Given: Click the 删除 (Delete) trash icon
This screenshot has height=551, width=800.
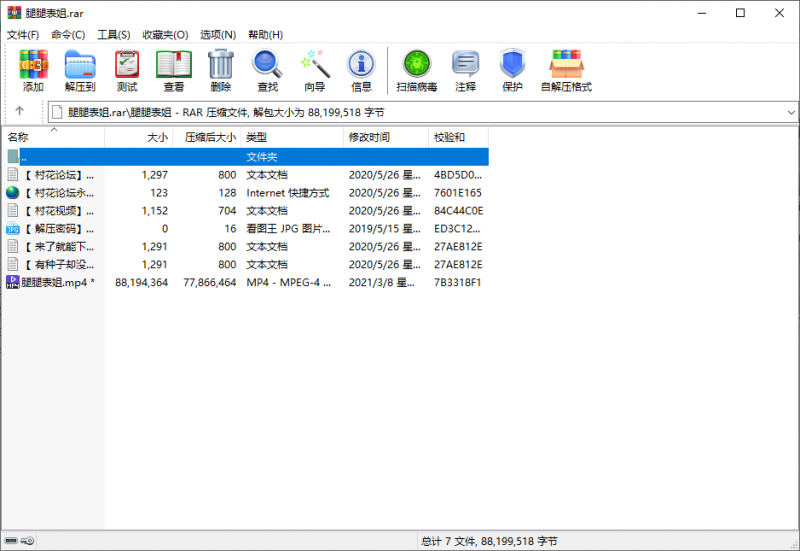Looking at the screenshot, I should click(220, 70).
